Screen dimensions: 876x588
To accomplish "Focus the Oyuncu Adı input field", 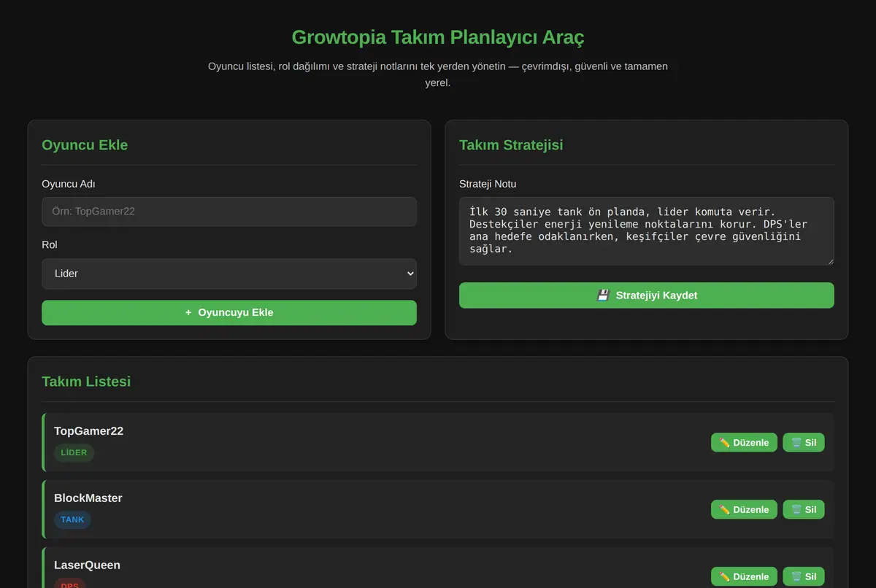I will [229, 212].
